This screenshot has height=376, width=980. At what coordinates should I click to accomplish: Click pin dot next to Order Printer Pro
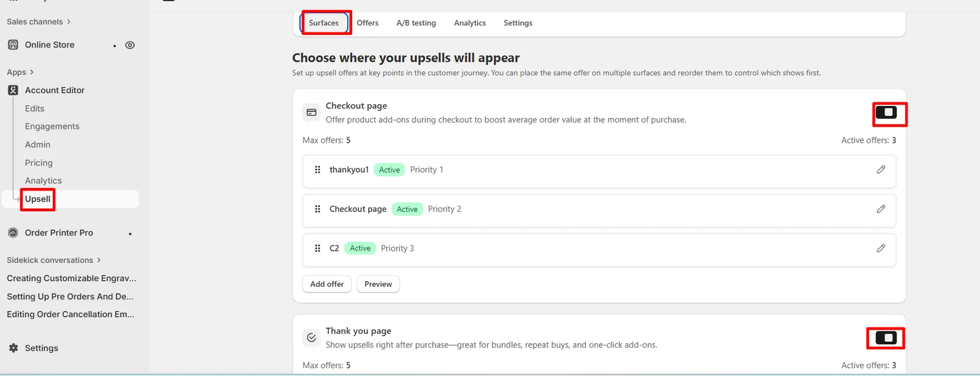tap(130, 233)
